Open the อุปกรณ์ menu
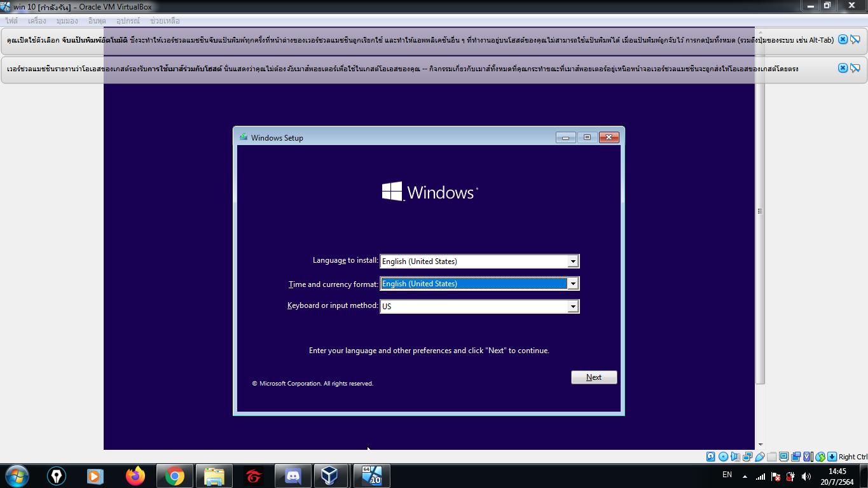 (128, 21)
